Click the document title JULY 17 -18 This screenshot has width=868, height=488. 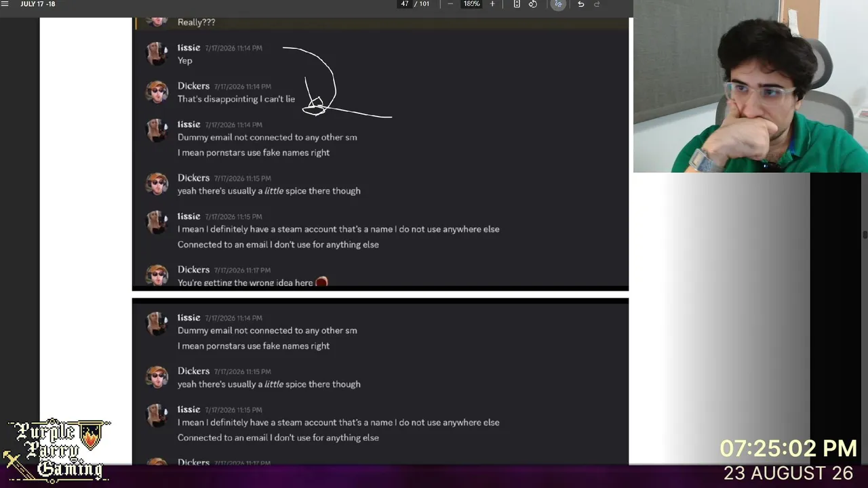click(38, 4)
